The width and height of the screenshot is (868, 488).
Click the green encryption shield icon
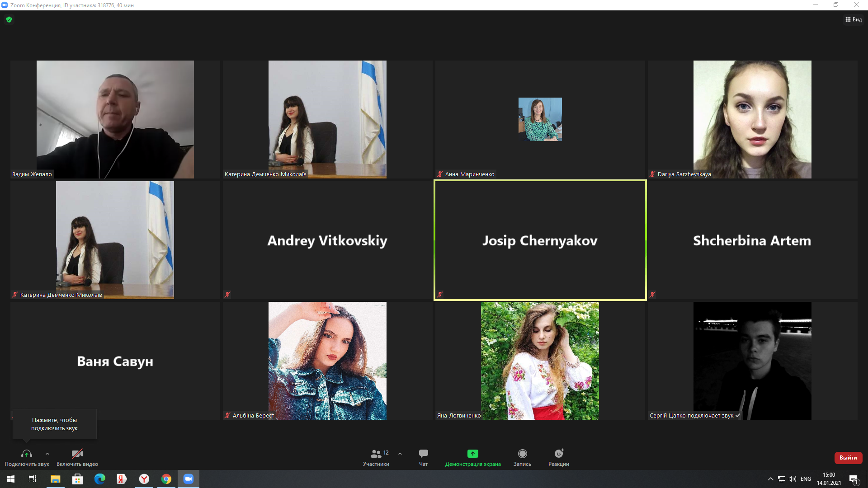point(9,19)
